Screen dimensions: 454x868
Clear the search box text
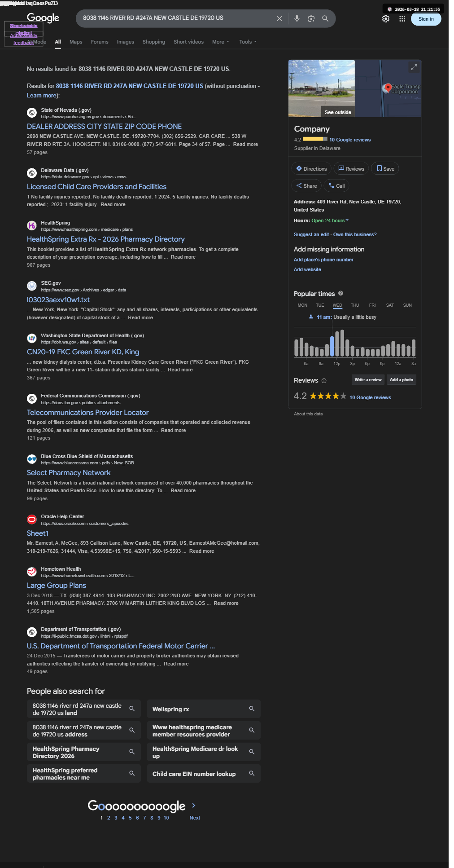(279, 18)
